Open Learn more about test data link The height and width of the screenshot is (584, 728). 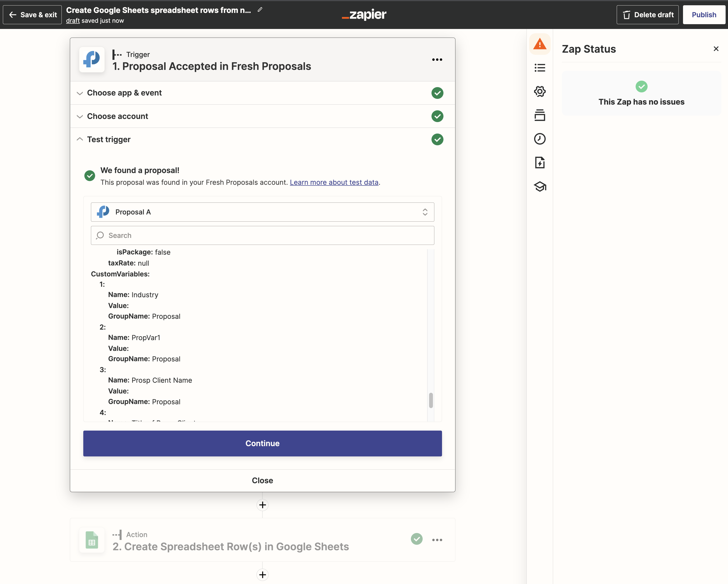pyautogui.click(x=334, y=182)
